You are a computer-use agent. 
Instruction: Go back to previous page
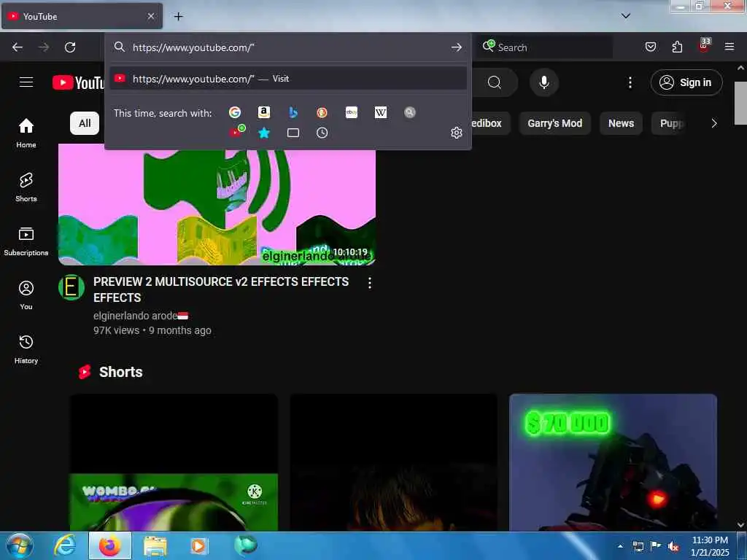coord(18,47)
